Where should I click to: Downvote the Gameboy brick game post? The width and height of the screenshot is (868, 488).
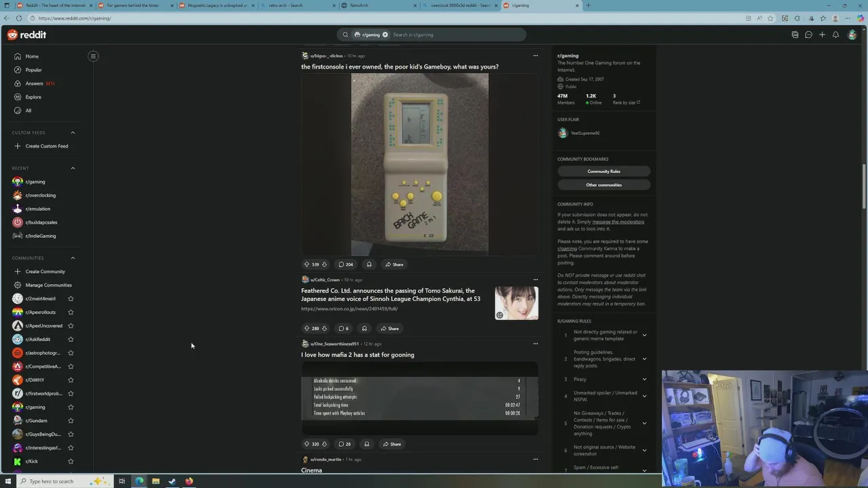click(324, 264)
